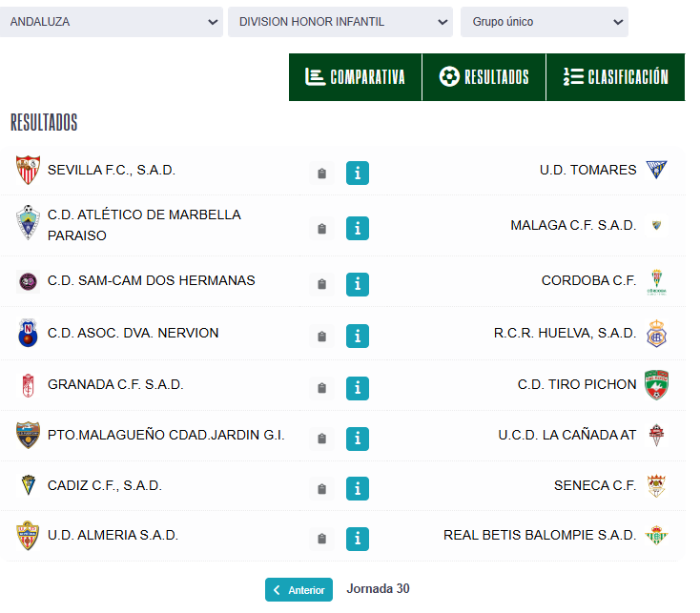
Task: Click the Malaga C.F. crest
Action: tap(656, 225)
